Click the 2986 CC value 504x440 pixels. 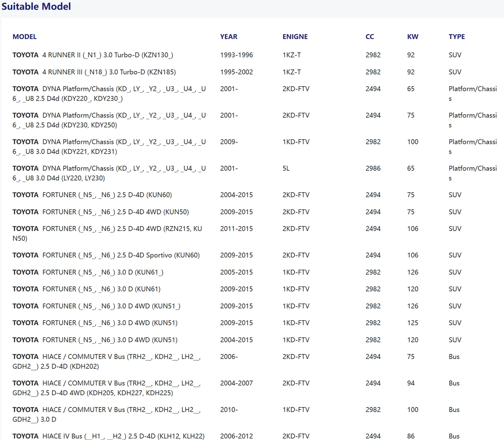373,168
